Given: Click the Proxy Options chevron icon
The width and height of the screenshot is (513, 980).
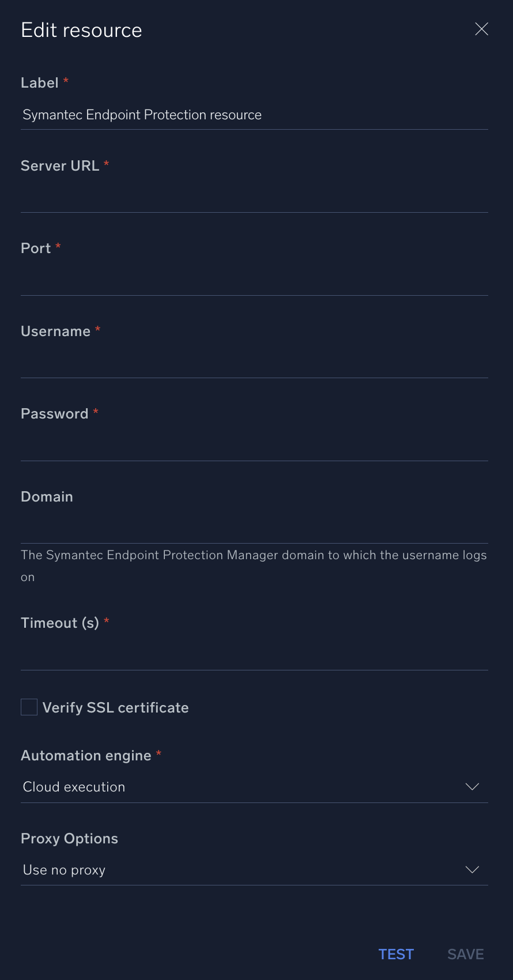Looking at the screenshot, I should pyautogui.click(x=472, y=869).
